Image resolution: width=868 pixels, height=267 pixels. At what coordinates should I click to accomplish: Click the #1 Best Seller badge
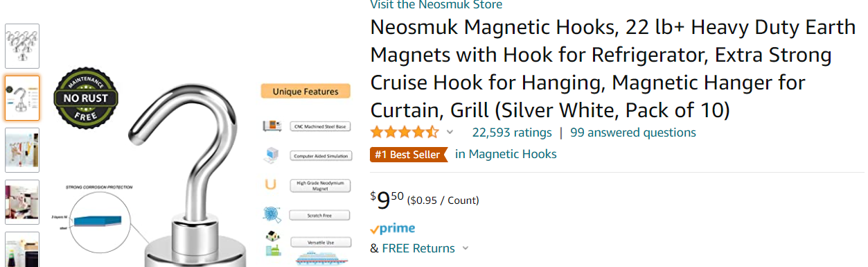point(409,154)
